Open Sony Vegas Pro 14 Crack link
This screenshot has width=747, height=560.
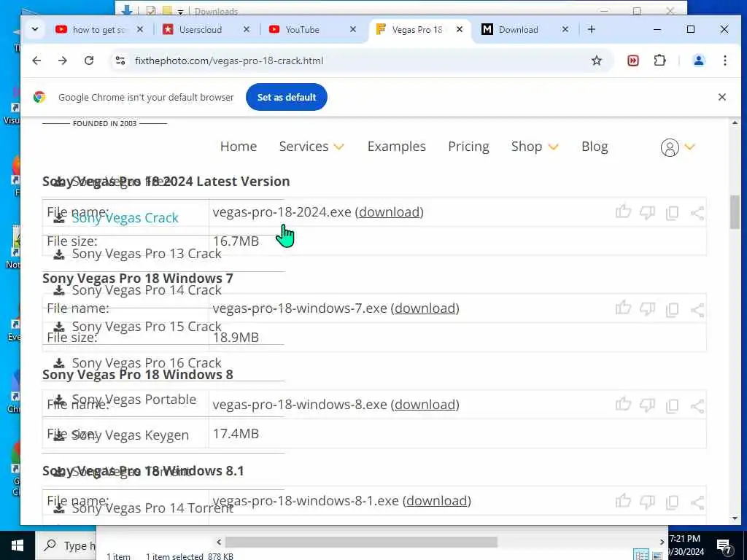pyautogui.click(x=147, y=290)
